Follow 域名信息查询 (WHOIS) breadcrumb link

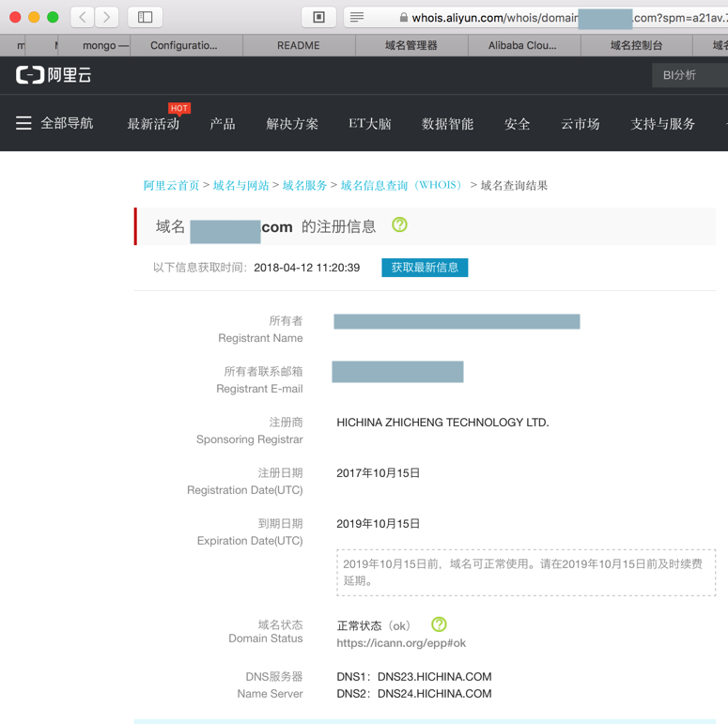(402, 186)
